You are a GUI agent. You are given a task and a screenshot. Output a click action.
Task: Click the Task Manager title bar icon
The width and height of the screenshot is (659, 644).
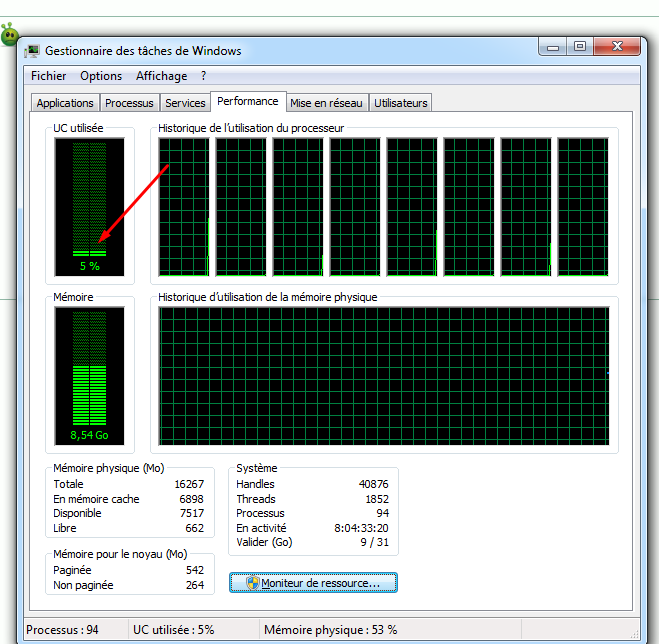point(32,51)
